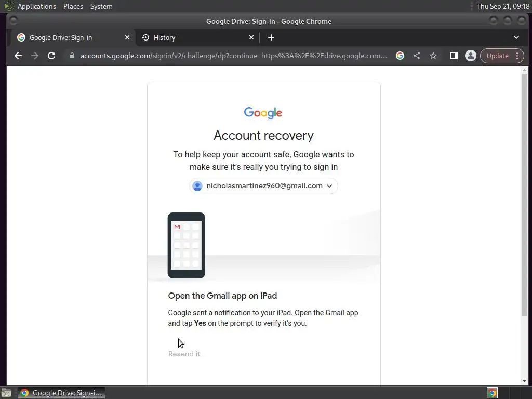Open a new tab with plus button
The image size is (532, 399).
(271, 37)
